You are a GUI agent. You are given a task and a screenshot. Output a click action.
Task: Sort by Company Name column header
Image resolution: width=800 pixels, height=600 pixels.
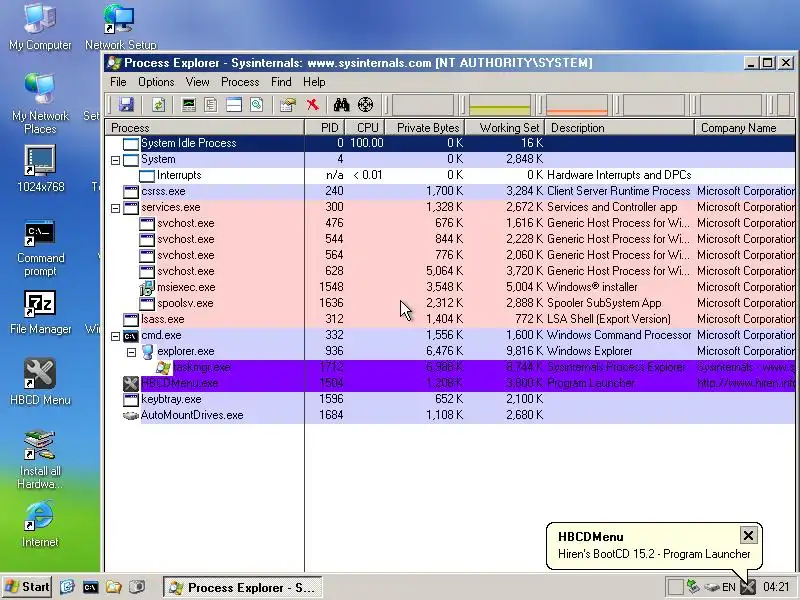click(745, 128)
